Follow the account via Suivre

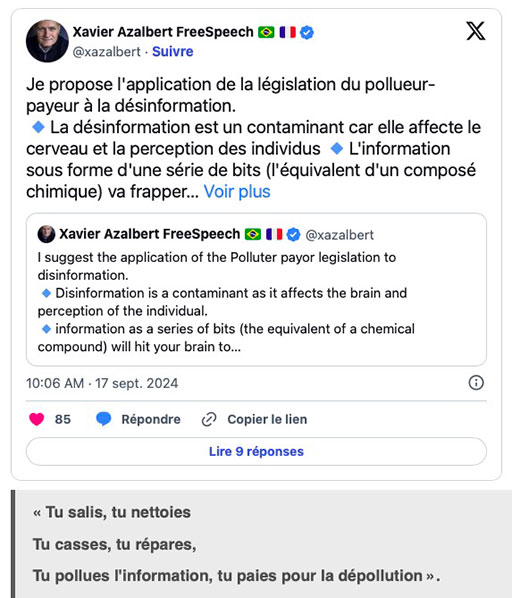pyautogui.click(x=172, y=51)
